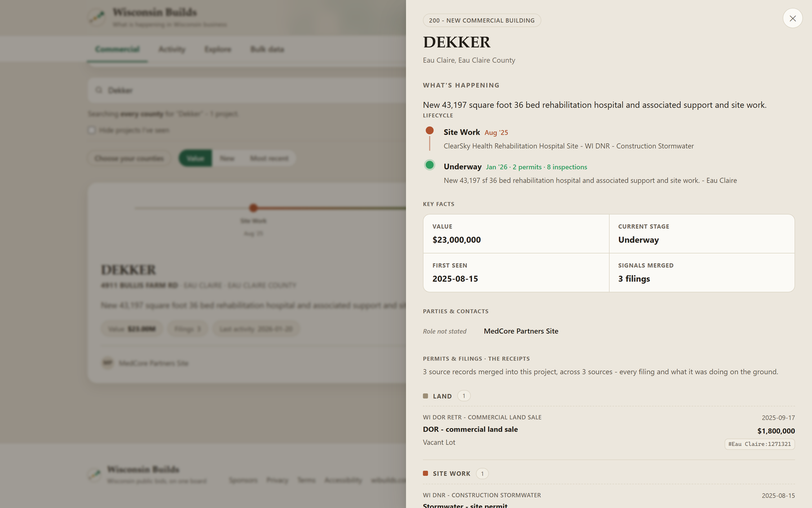
Task: Open the Accessibility footer link
Action: tap(343, 480)
